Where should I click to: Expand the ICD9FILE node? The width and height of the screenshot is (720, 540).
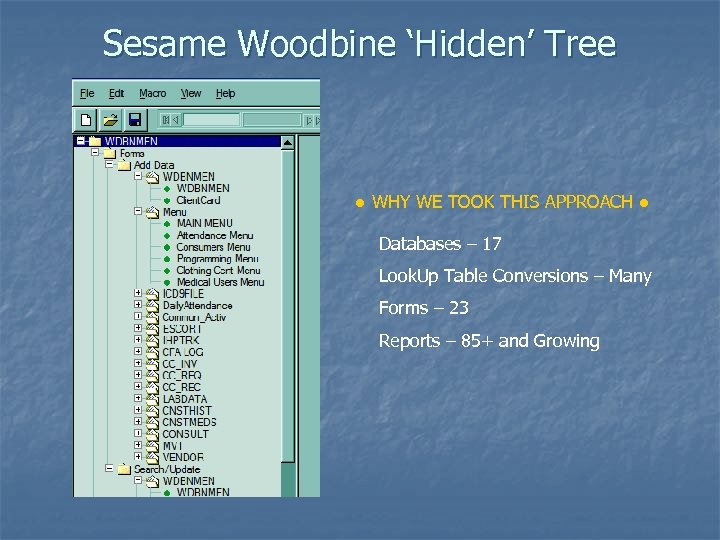(x=138, y=292)
